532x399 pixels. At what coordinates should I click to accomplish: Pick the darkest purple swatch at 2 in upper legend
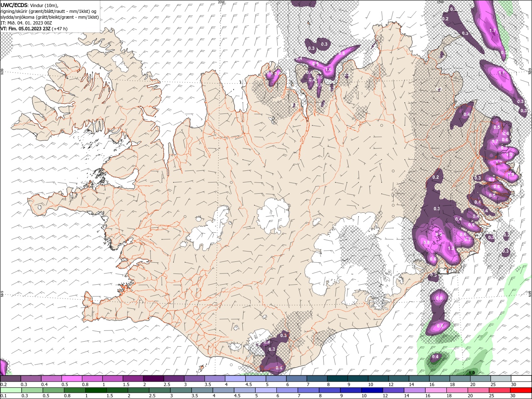coord(153,379)
